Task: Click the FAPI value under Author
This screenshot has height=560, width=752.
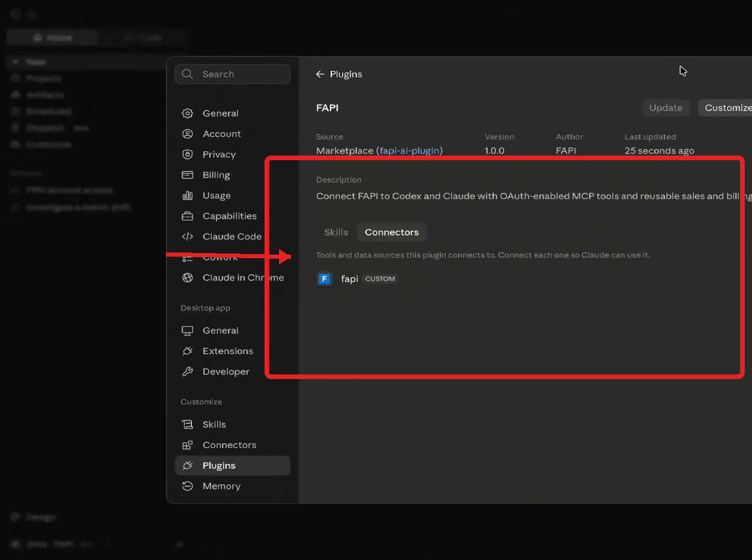Action: tap(566, 150)
